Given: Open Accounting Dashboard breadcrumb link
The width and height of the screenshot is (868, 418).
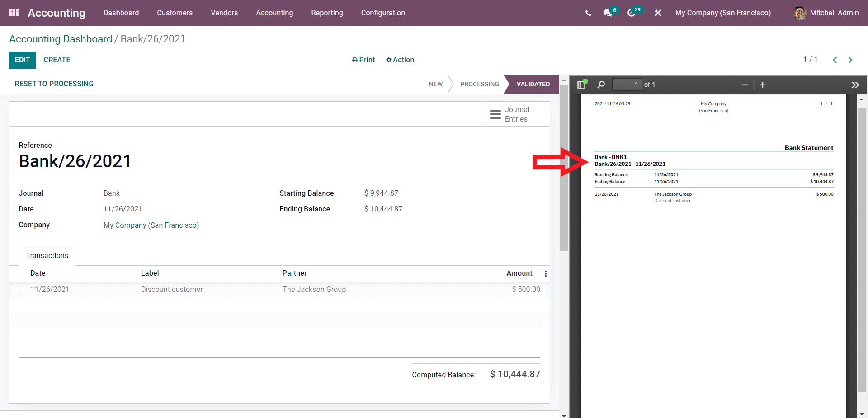Looking at the screenshot, I should coord(61,39).
